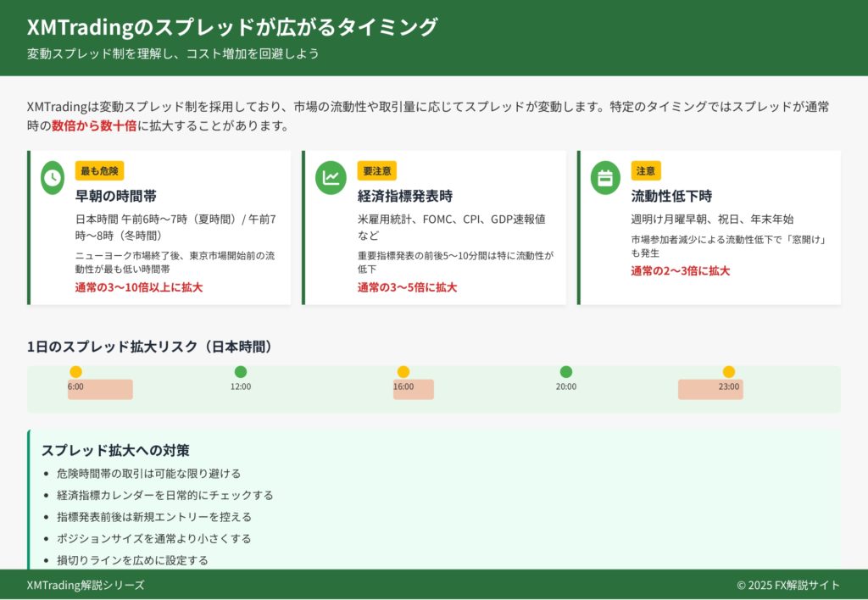Click the clock icon in the early-morning card
Image resolution: width=868 pixels, height=600 pixels.
pos(53,178)
